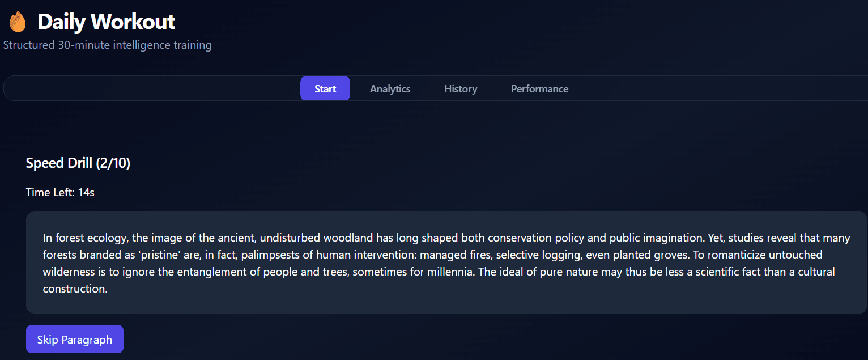Image resolution: width=868 pixels, height=360 pixels.
Task: Click the word construction ending the passage
Action: coord(75,289)
